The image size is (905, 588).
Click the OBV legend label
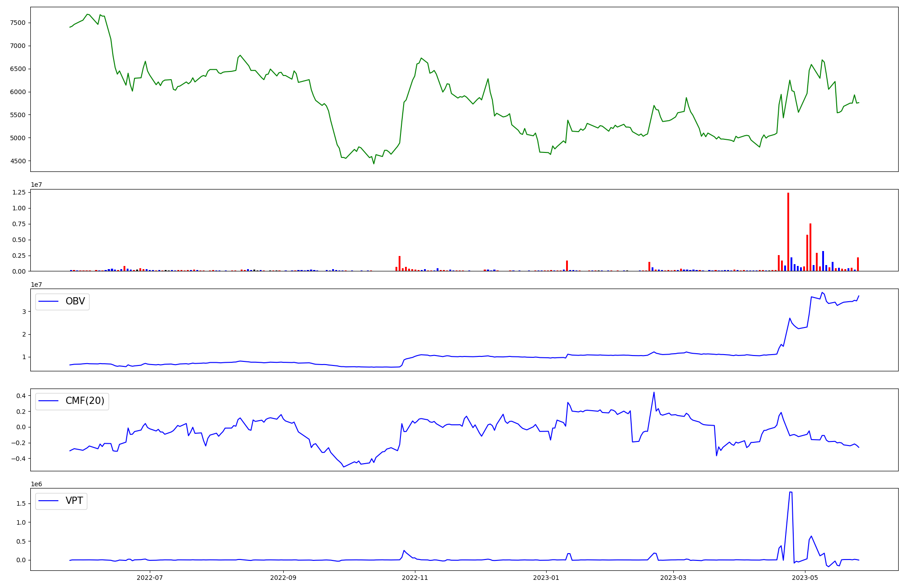[75, 301]
